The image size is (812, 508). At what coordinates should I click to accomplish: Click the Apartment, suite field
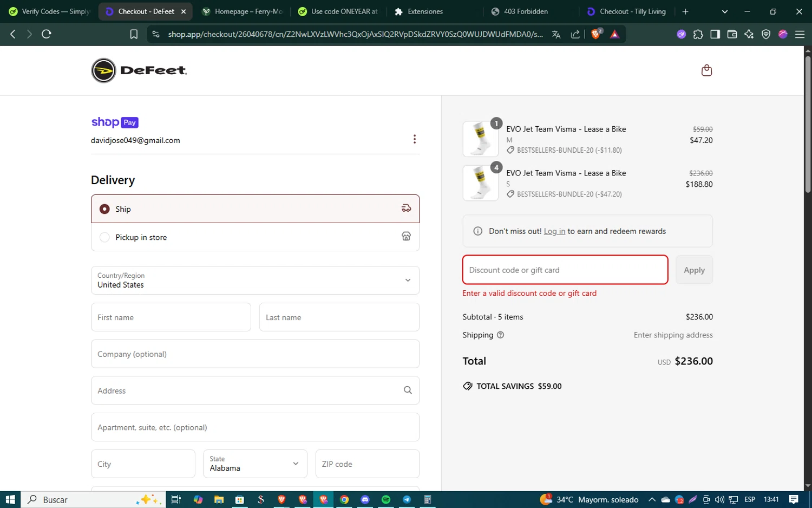[255, 427]
